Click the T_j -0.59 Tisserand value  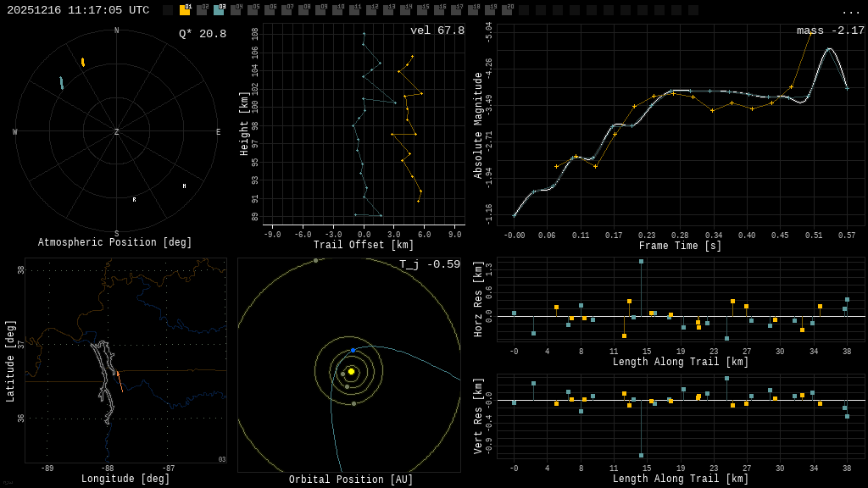429,265
